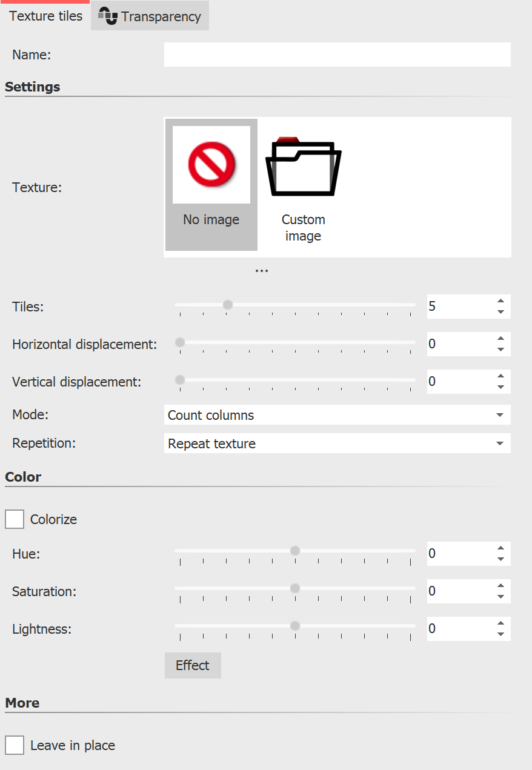
Task: Click the Transparency tab curve icon
Action: click(x=107, y=17)
